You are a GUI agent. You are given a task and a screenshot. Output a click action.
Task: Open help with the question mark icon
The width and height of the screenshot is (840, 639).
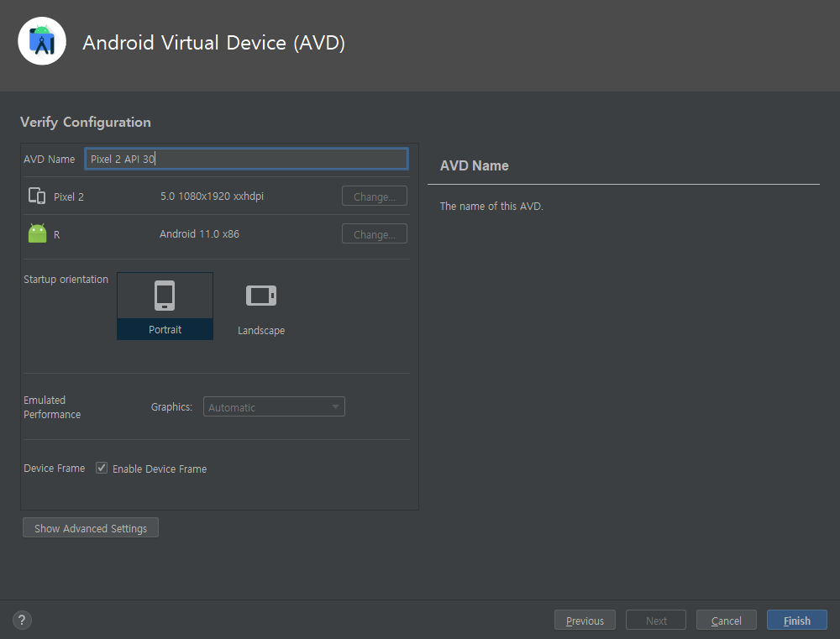pos(22,621)
